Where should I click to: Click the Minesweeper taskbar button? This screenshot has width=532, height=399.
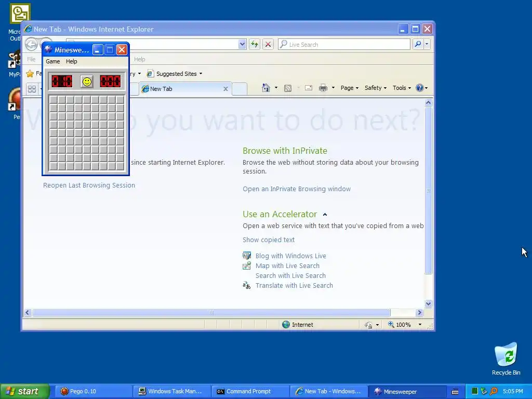coord(407,392)
